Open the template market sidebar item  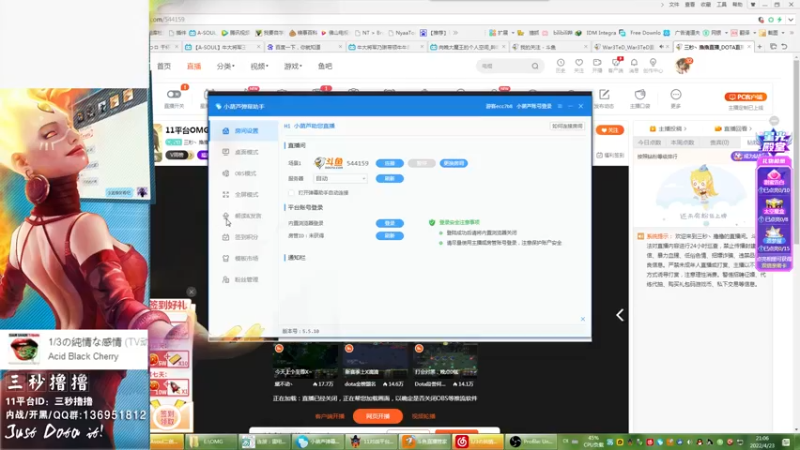243,259
